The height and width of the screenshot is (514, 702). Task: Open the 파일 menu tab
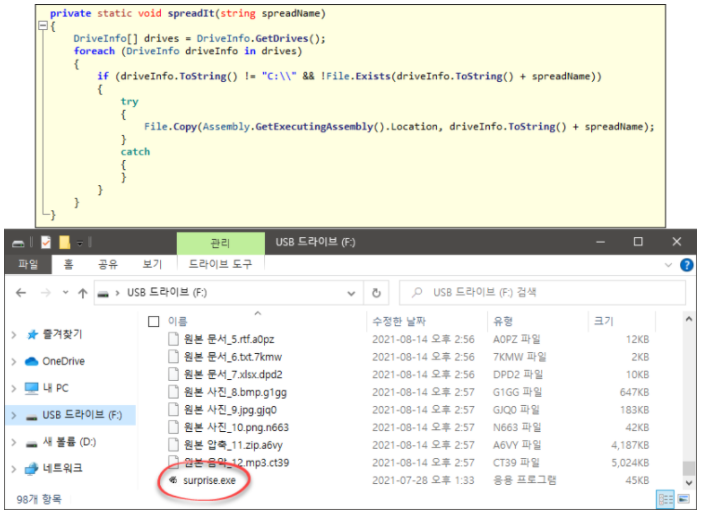28,264
